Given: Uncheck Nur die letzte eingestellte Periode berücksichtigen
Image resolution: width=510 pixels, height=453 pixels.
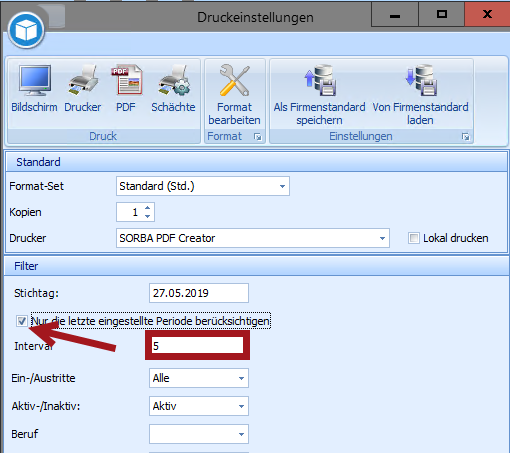Looking at the screenshot, I should coord(22,321).
